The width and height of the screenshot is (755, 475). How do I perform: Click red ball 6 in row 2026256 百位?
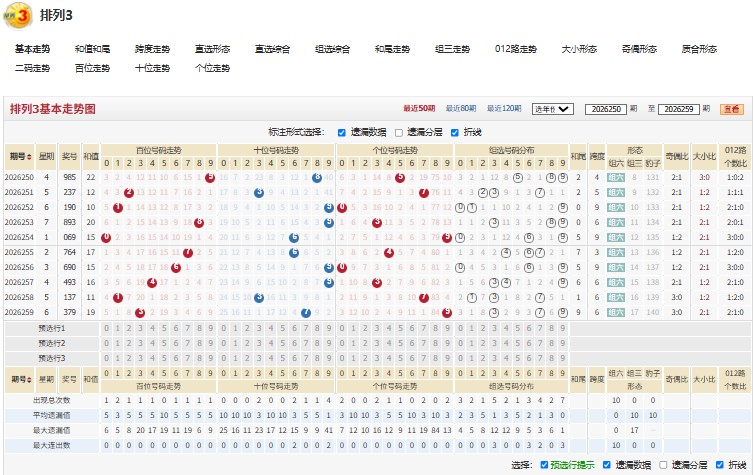point(176,267)
